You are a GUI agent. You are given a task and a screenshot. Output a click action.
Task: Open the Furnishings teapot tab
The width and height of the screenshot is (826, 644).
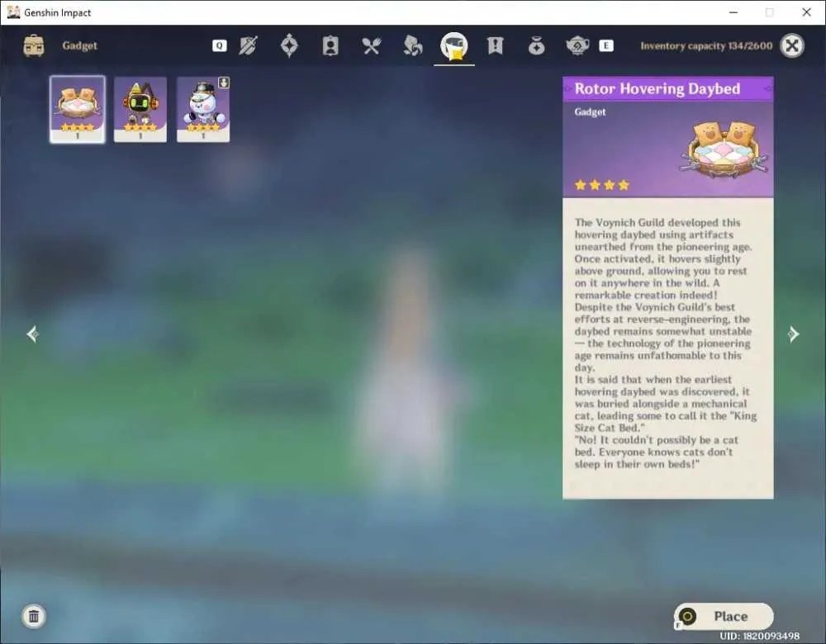coord(577,45)
